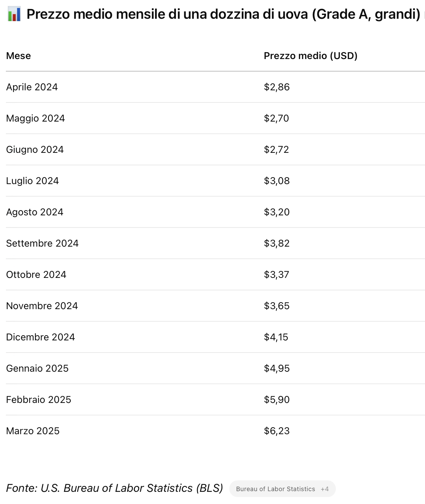Select the Gennaio 2025 month cell

tap(37, 369)
